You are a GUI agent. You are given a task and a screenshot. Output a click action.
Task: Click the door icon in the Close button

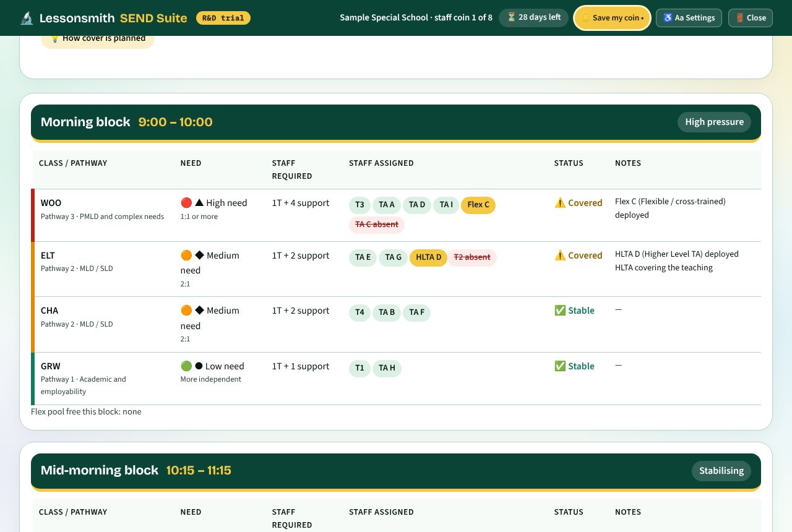(x=739, y=18)
